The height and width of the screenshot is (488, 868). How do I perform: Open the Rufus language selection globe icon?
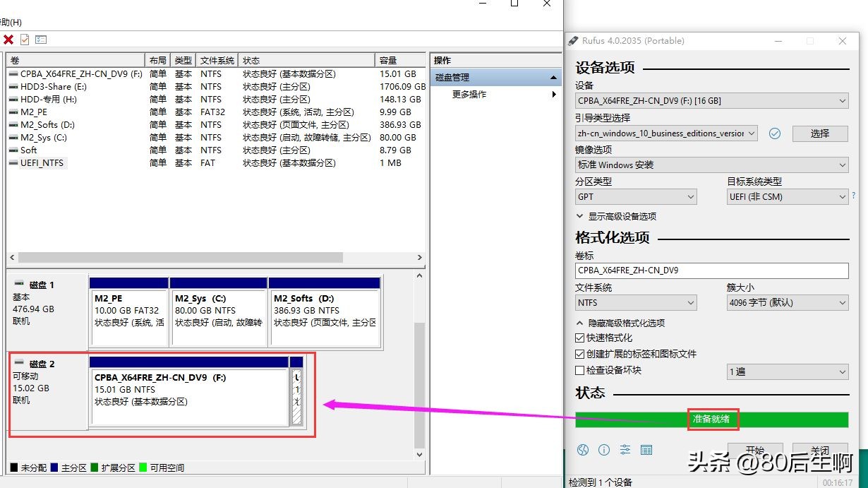pyautogui.click(x=582, y=450)
